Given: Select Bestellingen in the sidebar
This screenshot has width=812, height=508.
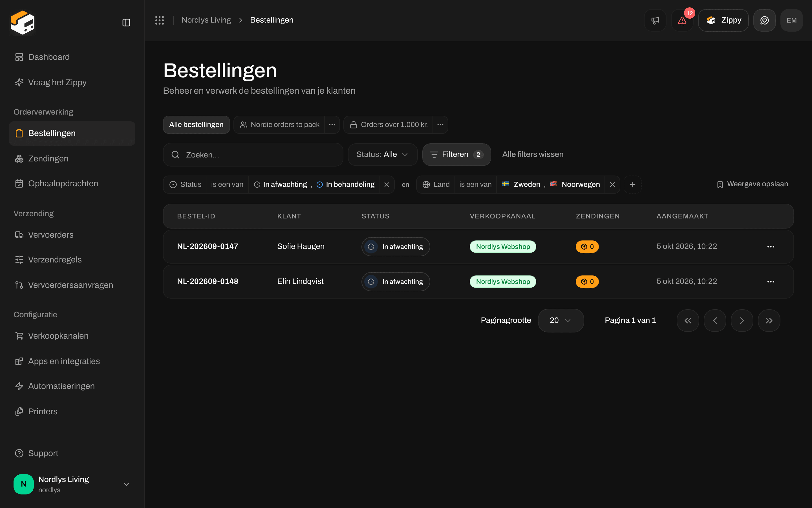Looking at the screenshot, I should (x=72, y=133).
